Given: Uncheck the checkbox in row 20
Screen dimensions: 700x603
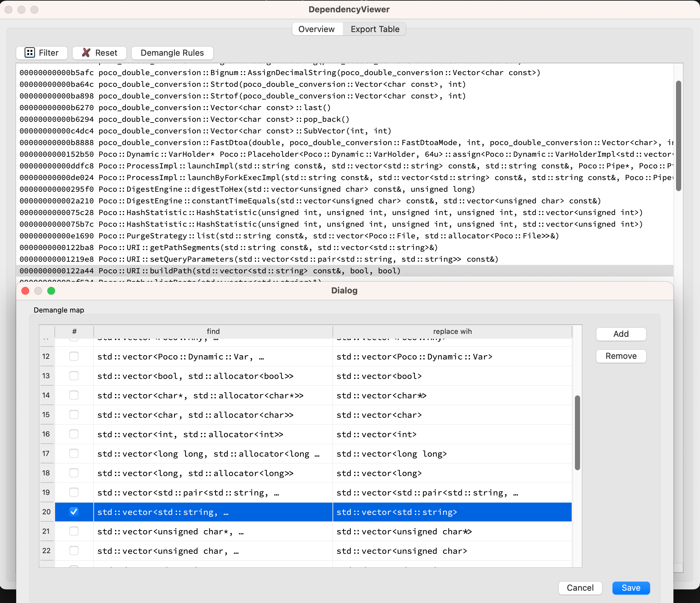Looking at the screenshot, I should pos(74,511).
